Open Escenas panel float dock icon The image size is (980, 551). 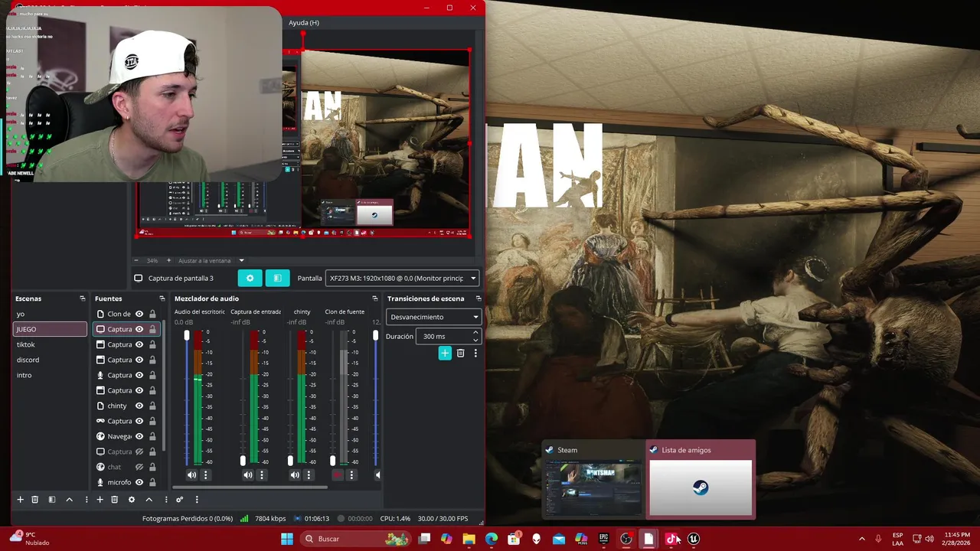pyautogui.click(x=82, y=298)
